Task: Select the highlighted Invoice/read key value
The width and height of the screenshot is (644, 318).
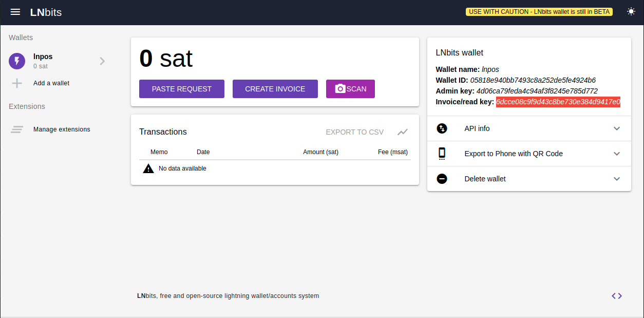Action: tap(558, 102)
